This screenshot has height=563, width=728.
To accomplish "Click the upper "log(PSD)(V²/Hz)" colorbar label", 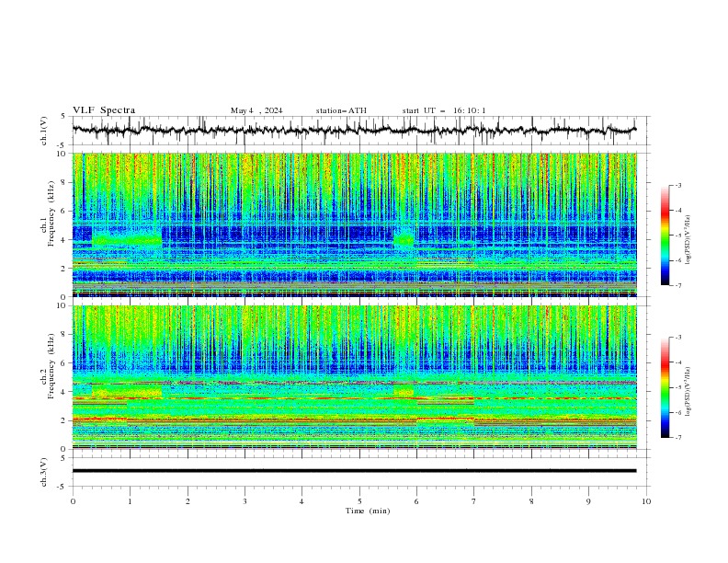I will click(688, 240).
